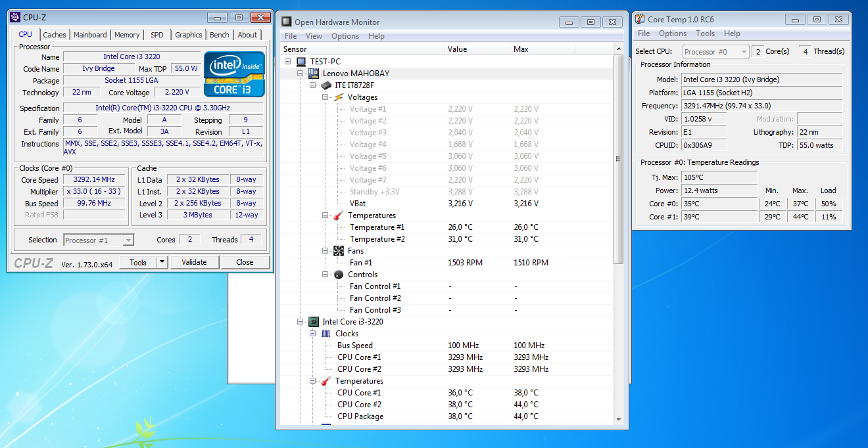868x448 pixels.
Task: Click the Intel Core i3-3220 CPU icon
Action: pyautogui.click(x=314, y=322)
